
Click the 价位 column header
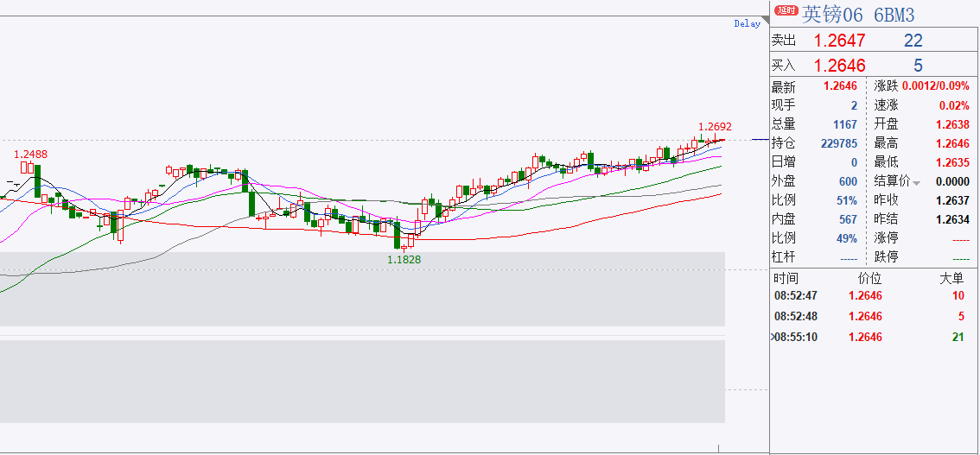[870, 278]
